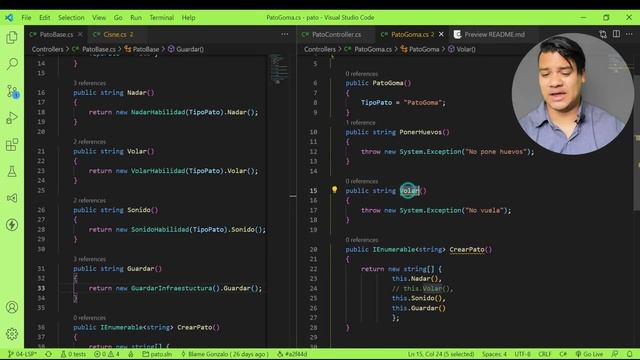Switch to the PatoBase.cs tab

tap(56, 34)
